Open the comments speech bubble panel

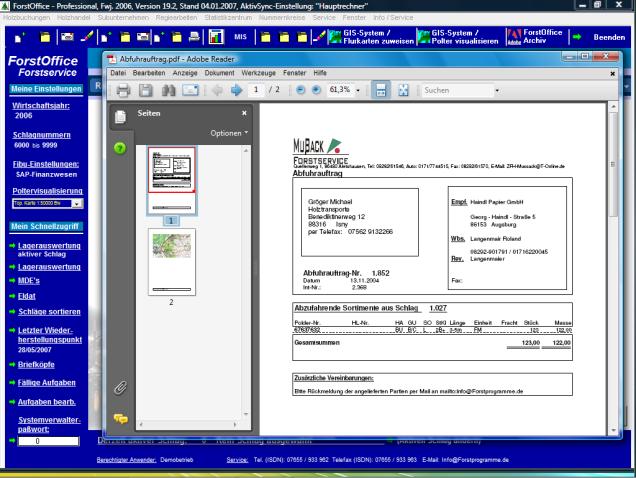pos(120,418)
